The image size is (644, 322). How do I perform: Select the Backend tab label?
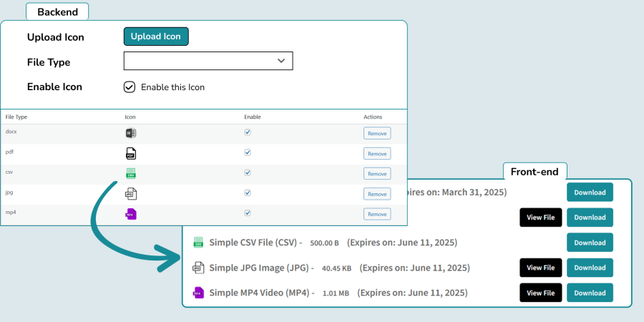pos(57,11)
